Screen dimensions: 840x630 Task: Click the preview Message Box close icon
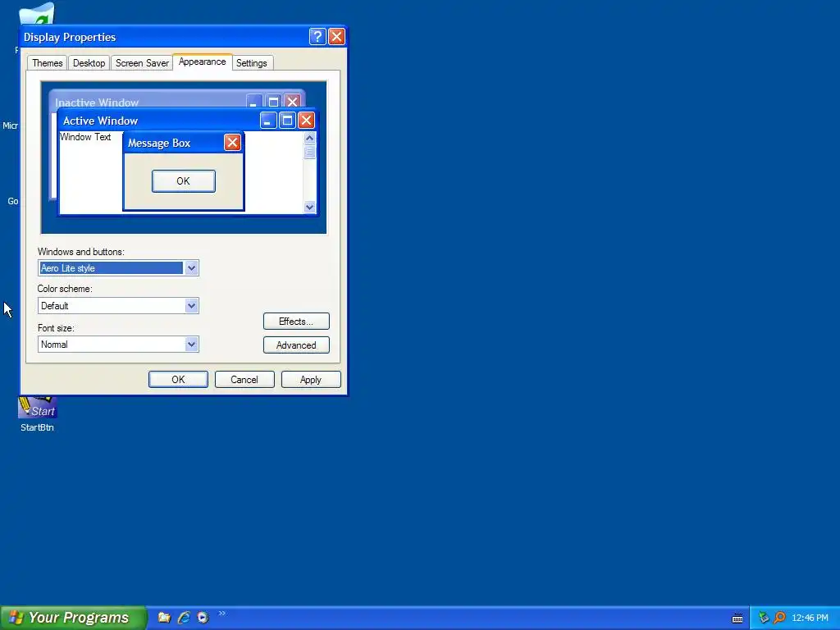click(x=232, y=143)
